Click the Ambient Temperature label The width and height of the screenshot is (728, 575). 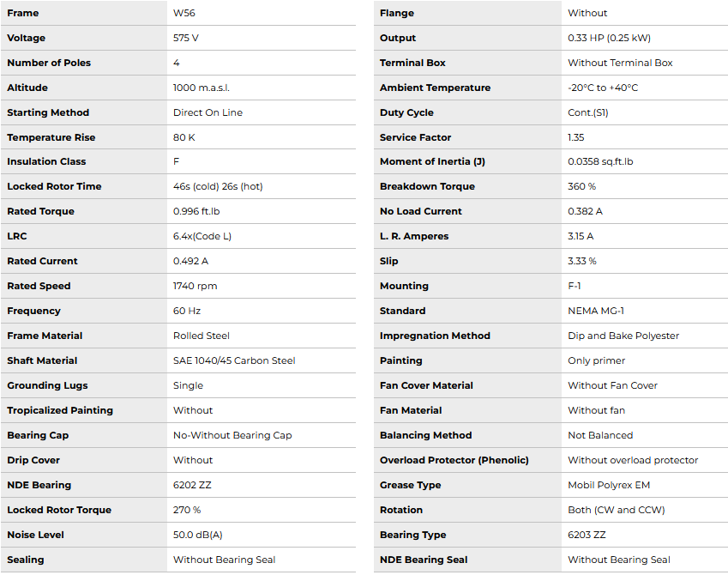(x=435, y=88)
